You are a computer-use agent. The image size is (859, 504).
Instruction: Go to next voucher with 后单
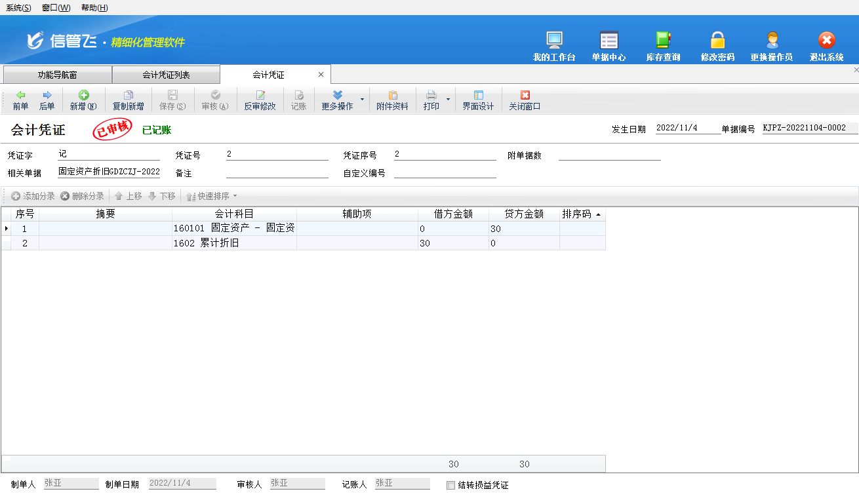point(47,100)
